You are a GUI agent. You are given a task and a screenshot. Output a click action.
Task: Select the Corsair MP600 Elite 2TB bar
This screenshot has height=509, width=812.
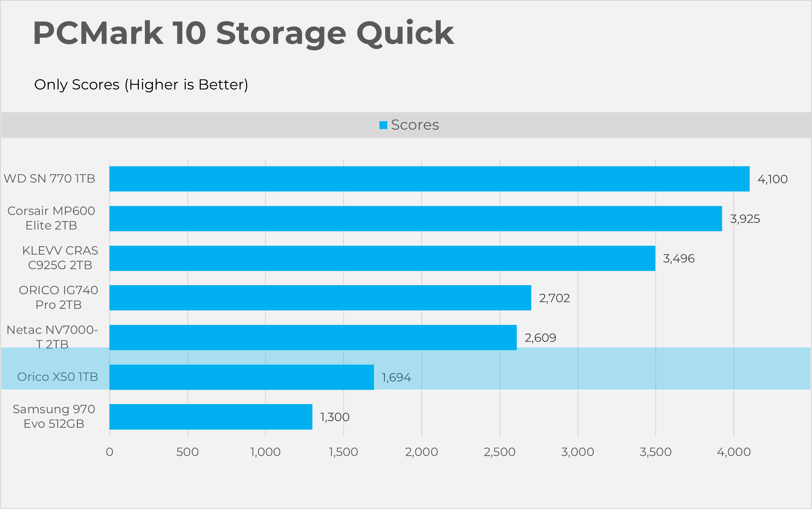415,218
